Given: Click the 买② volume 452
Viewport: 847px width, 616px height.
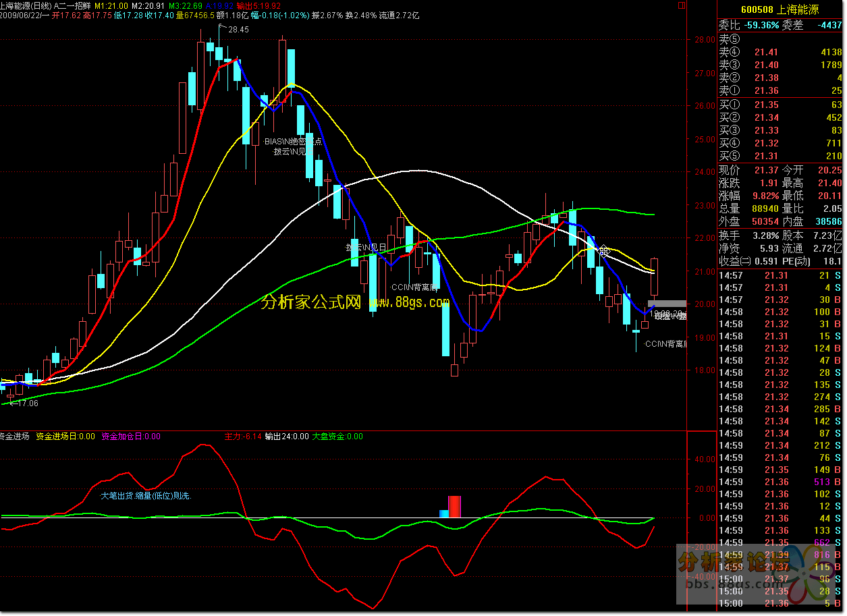Looking at the screenshot, I should (x=834, y=117).
